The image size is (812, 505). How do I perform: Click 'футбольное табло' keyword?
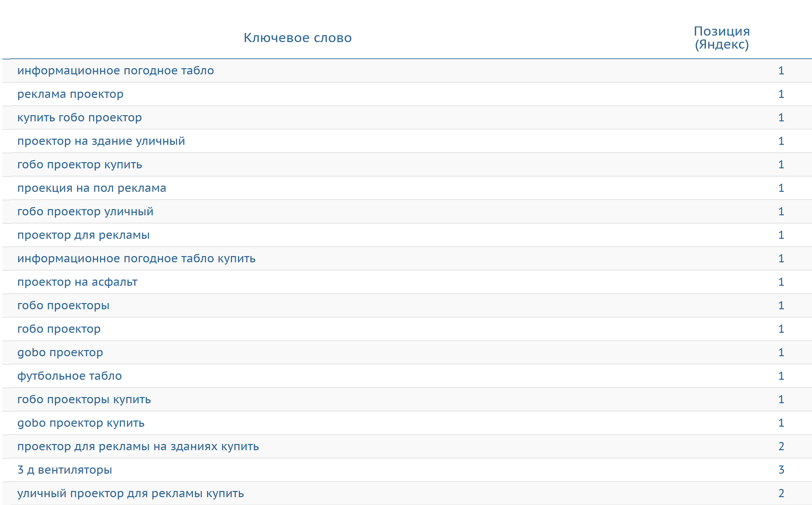pos(70,376)
